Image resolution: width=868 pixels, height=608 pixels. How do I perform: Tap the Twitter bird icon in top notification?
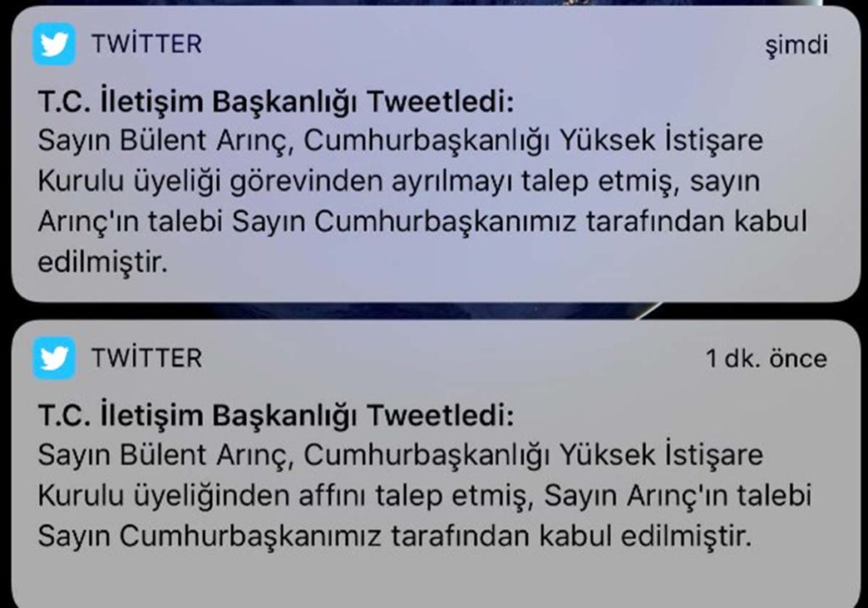point(54,44)
